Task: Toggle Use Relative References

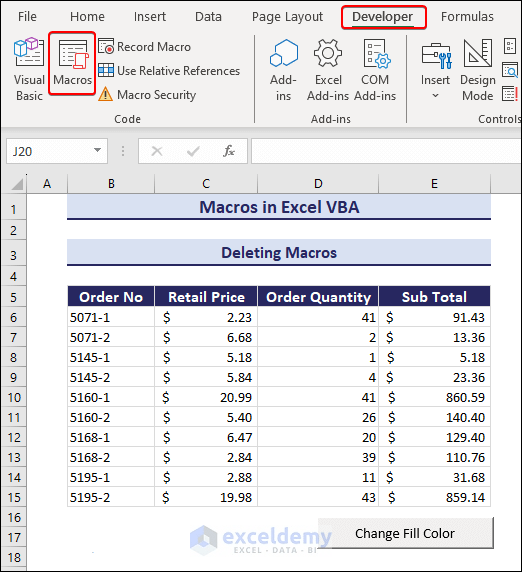Action: 169,71
